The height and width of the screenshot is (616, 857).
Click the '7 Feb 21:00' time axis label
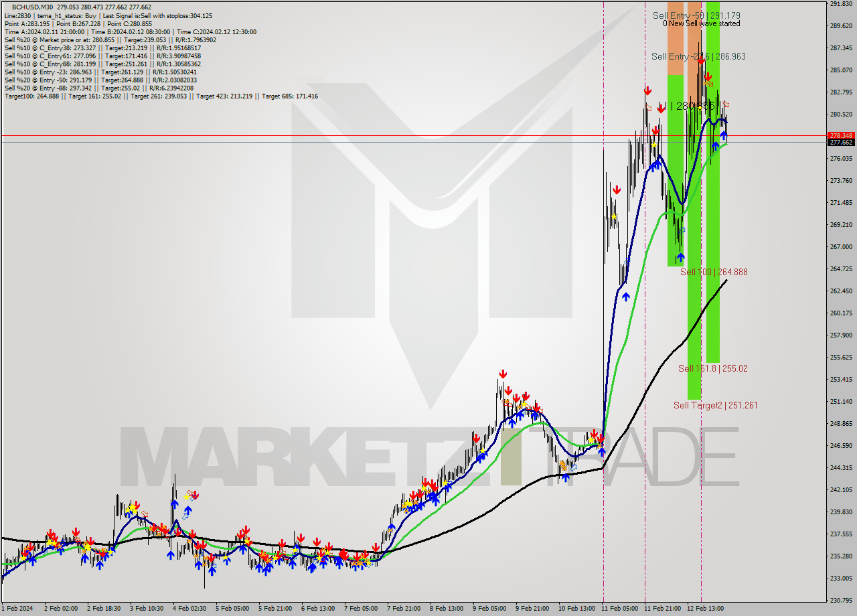coord(404,609)
